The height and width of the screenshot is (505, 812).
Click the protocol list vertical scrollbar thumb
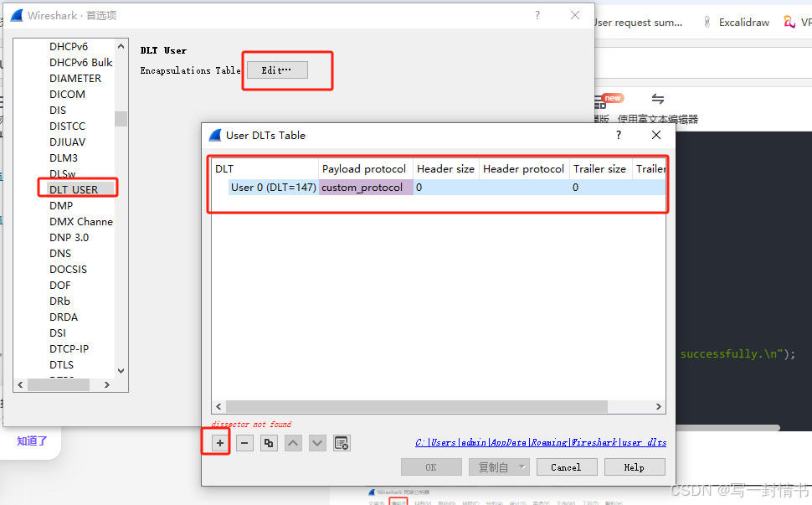pyautogui.click(x=121, y=119)
